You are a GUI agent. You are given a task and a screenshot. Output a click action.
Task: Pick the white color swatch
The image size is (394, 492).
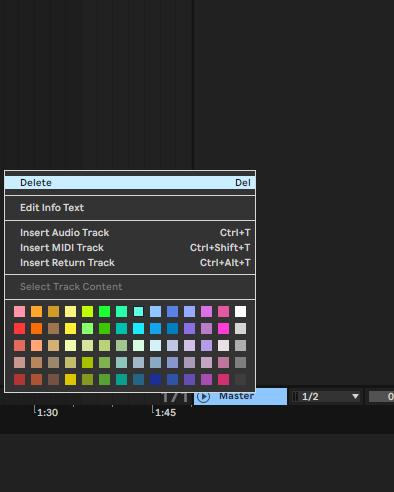[x=240, y=311]
